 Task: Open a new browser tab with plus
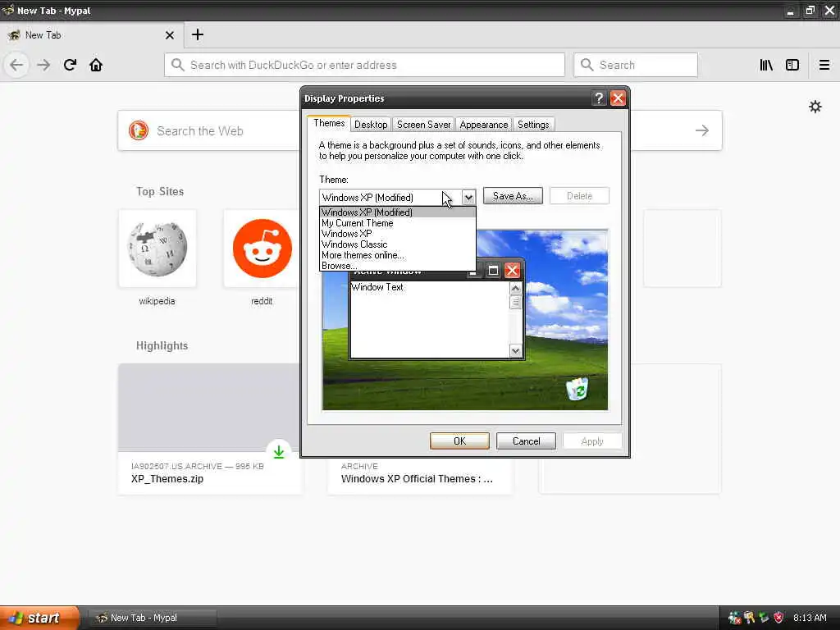pos(197,34)
